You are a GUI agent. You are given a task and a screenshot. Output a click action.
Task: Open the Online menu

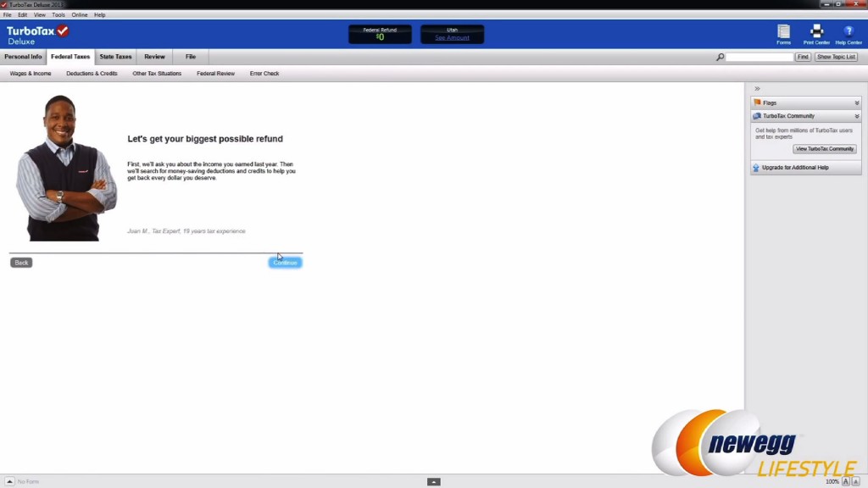point(79,15)
